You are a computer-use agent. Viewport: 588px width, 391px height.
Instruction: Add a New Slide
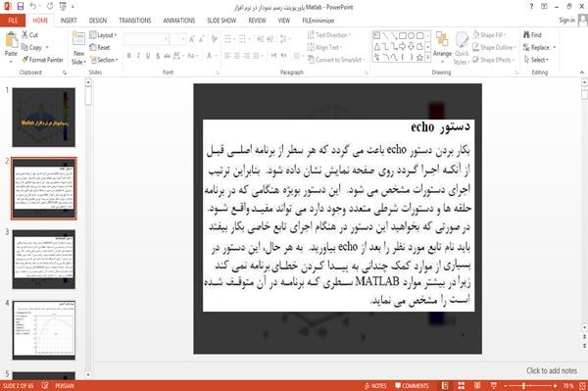pyautogui.click(x=78, y=49)
